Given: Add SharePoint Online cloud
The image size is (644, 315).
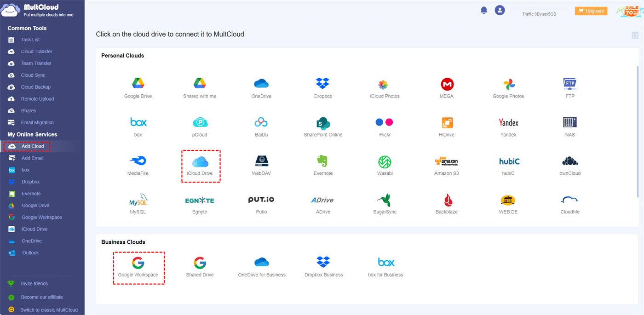Looking at the screenshot, I should point(323,126).
